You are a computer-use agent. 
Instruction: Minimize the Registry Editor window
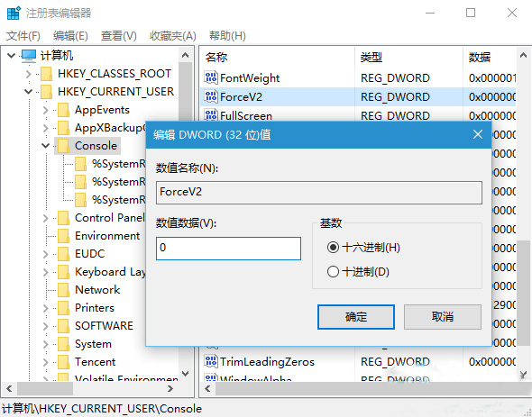pos(430,13)
